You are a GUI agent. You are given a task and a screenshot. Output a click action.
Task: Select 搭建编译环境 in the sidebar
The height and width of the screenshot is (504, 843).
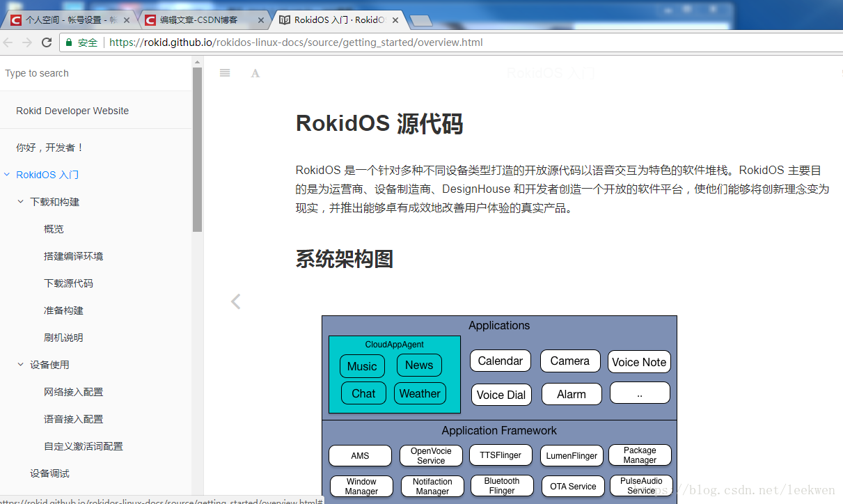coord(73,256)
